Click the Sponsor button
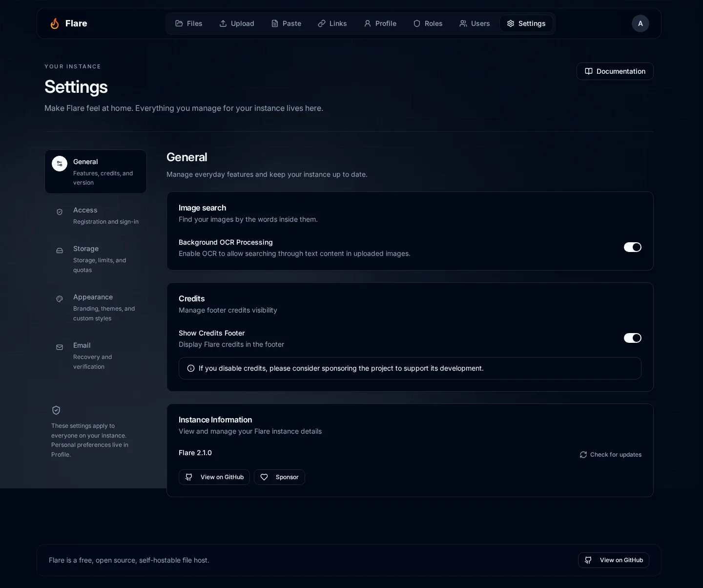 [x=279, y=477]
